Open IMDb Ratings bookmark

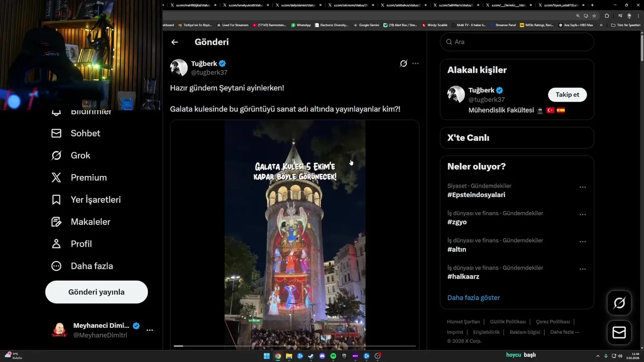coord(537,25)
